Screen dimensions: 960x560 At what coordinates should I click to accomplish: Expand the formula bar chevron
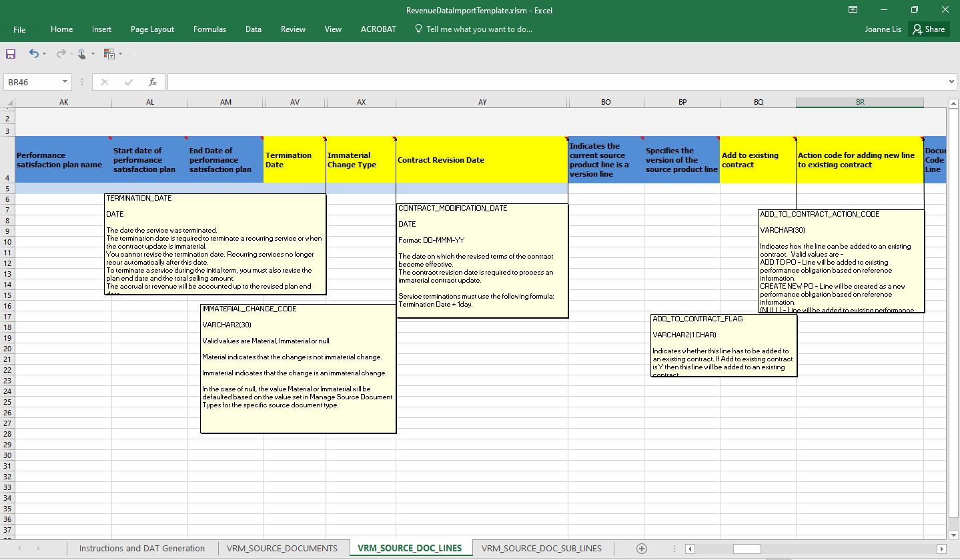pyautogui.click(x=951, y=82)
